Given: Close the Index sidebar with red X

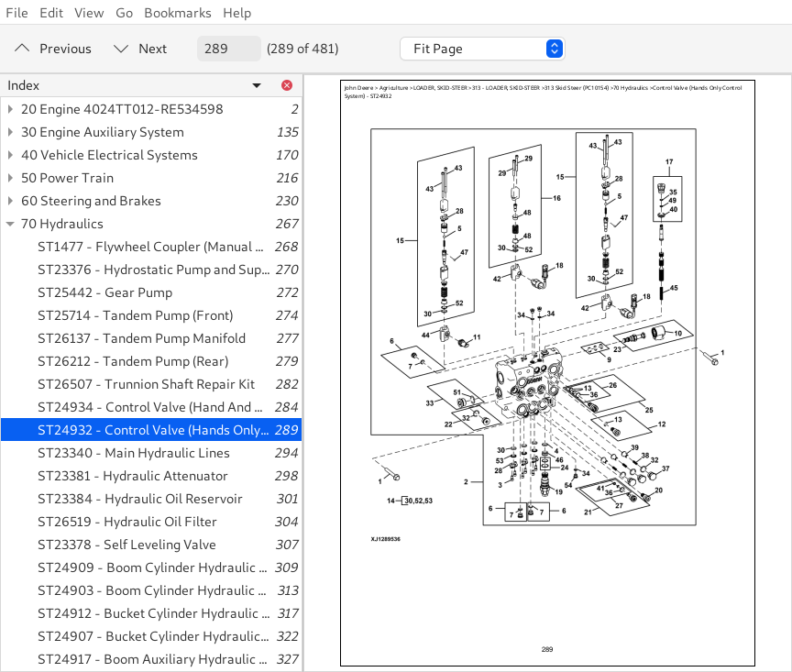Looking at the screenshot, I should [x=287, y=85].
